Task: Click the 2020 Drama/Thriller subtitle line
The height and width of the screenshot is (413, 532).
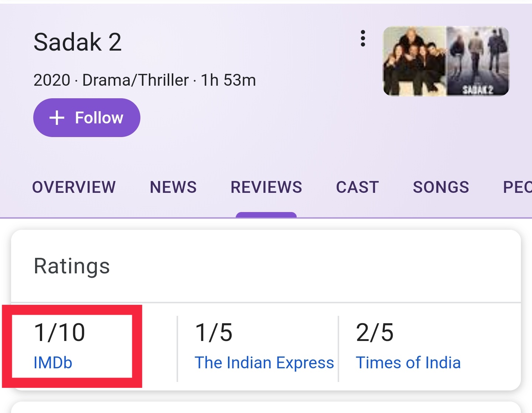Action: click(145, 80)
